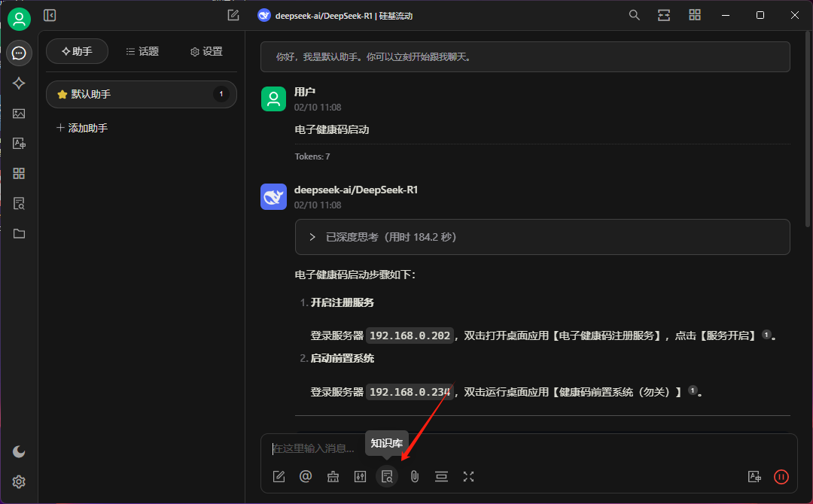Click the default assistant greeting banner
This screenshot has width=813, height=504.
(525, 57)
